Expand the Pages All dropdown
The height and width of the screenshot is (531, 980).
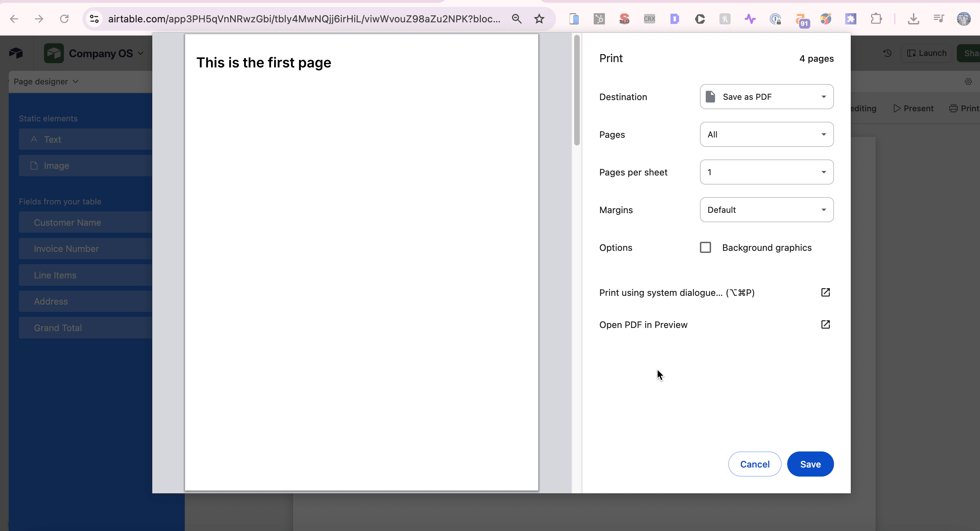766,134
